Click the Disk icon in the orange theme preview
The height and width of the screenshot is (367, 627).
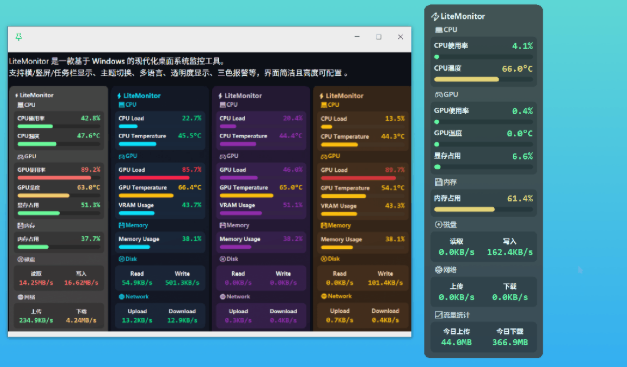(x=323, y=259)
